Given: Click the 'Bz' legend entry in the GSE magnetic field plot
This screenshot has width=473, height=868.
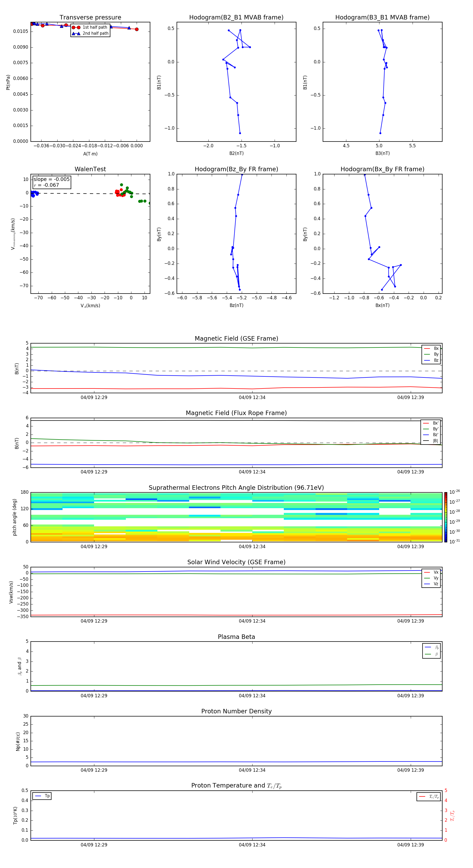Looking at the screenshot, I should coord(431,360).
